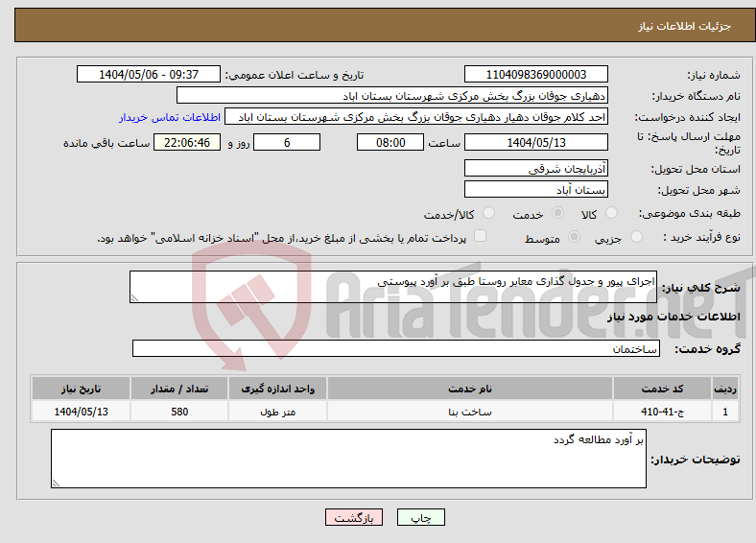Image resolution: width=756 pixels, height=543 pixels.
Task: Click the days remaining field showing 6
Action: pos(287,142)
